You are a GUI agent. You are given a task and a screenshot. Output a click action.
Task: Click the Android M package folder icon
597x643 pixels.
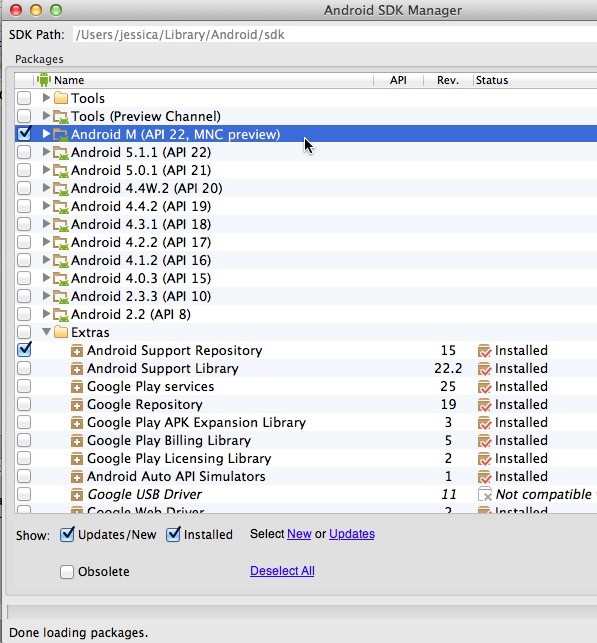point(61,135)
